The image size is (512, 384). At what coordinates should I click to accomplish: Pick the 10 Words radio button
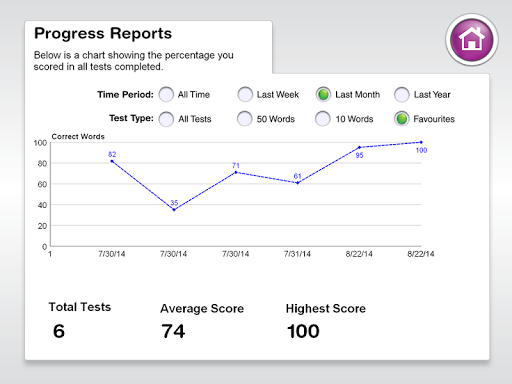(x=323, y=119)
